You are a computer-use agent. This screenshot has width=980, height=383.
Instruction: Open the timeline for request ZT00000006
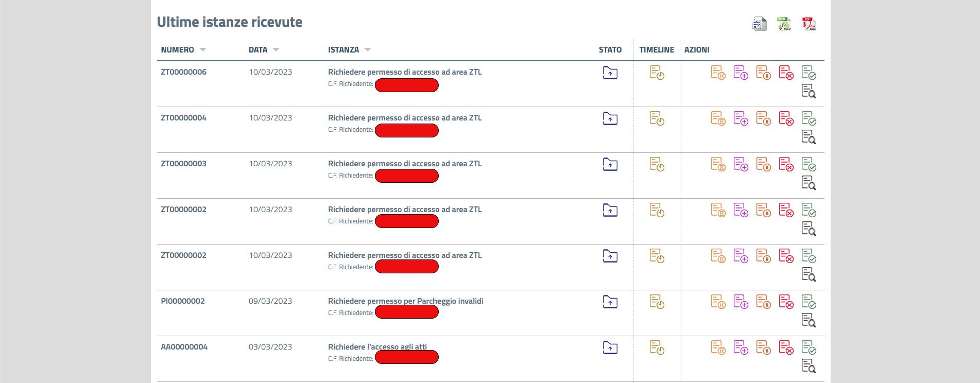pos(657,73)
